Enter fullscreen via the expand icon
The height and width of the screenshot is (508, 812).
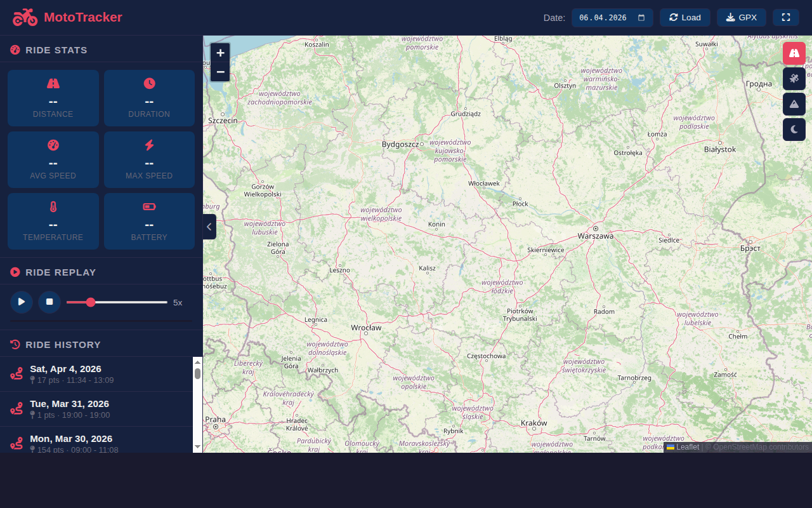[x=785, y=17]
